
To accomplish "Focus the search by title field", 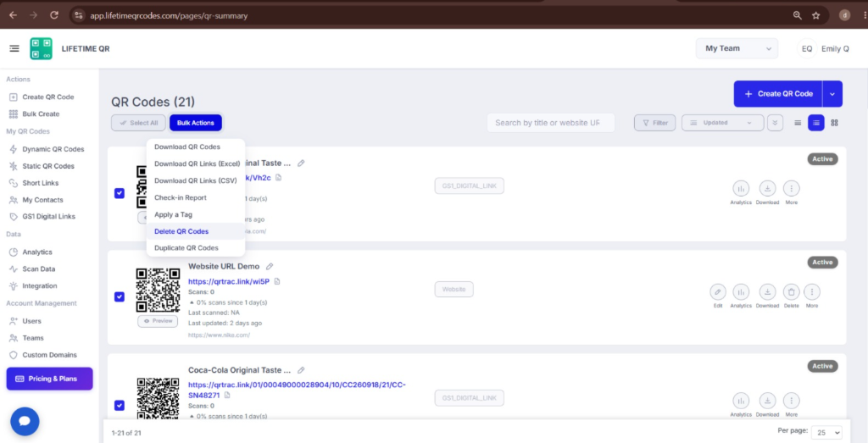I will click(551, 123).
